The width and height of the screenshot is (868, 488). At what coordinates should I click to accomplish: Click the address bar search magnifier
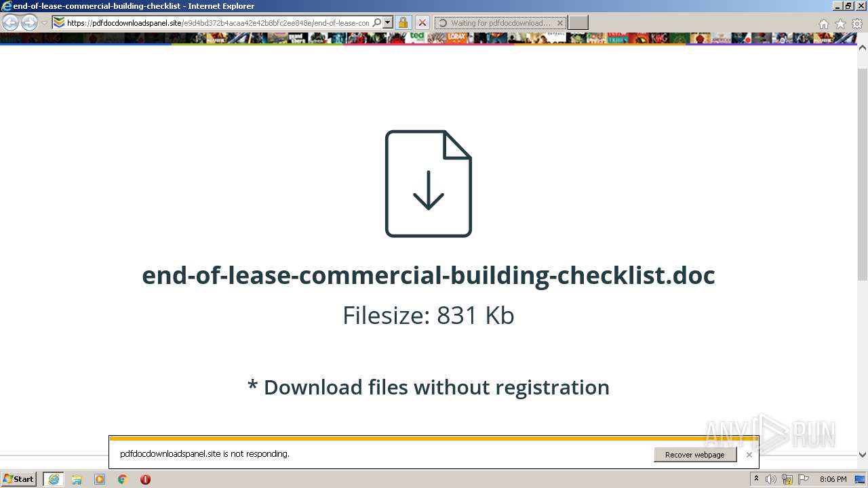point(377,22)
